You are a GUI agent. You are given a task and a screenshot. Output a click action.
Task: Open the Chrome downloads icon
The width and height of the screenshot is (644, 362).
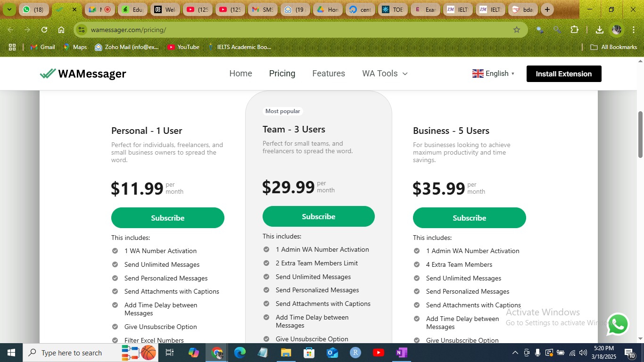coord(600,30)
